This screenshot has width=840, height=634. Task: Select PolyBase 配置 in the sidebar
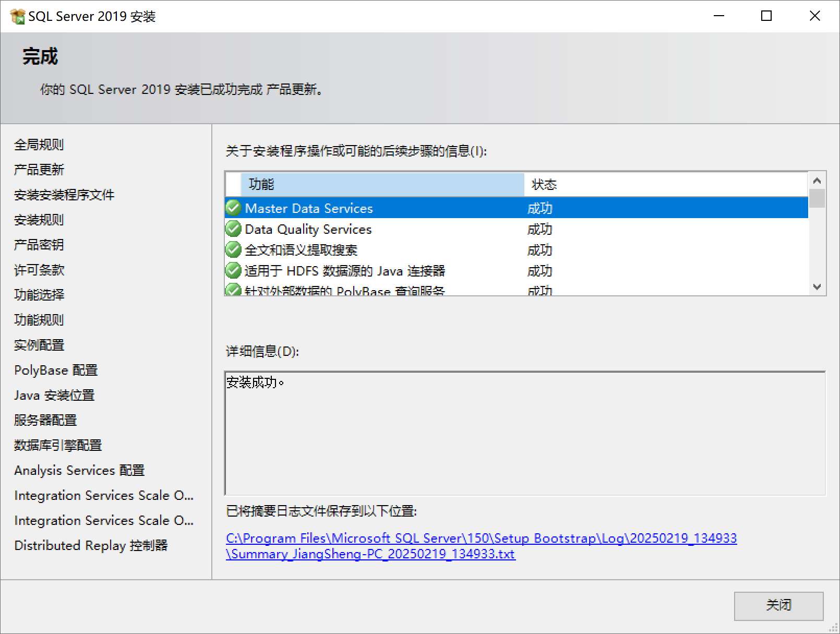pos(56,370)
